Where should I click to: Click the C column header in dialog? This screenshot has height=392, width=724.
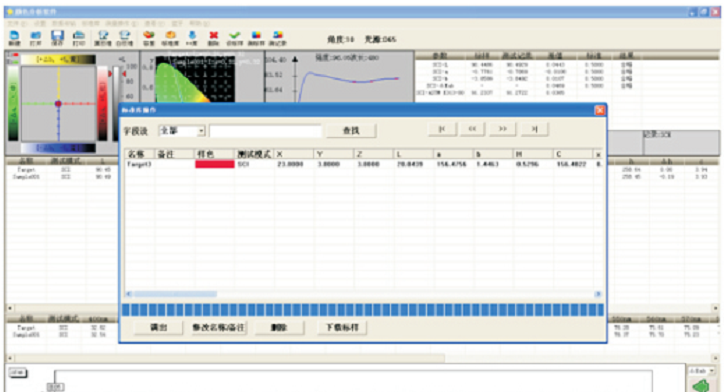pyautogui.click(x=573, y=154)
